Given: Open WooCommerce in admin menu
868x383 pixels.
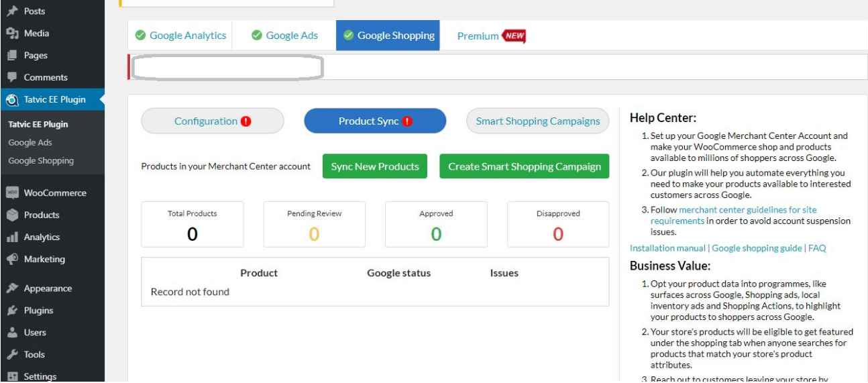Looking at the screenshot, I should (52, 193).
